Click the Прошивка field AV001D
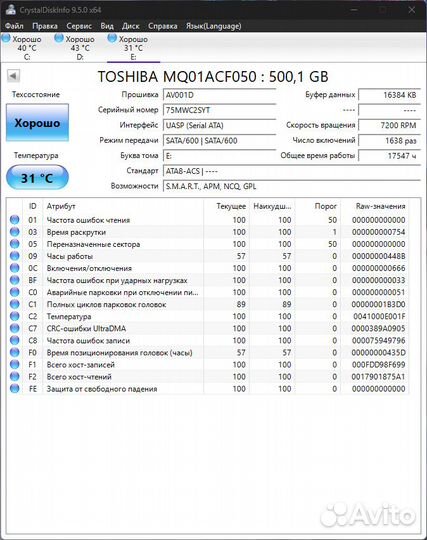 pos(219,95)
